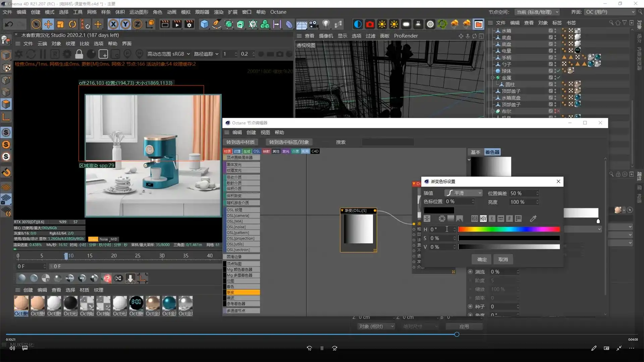Click the Move tool icon

point(48,24)
